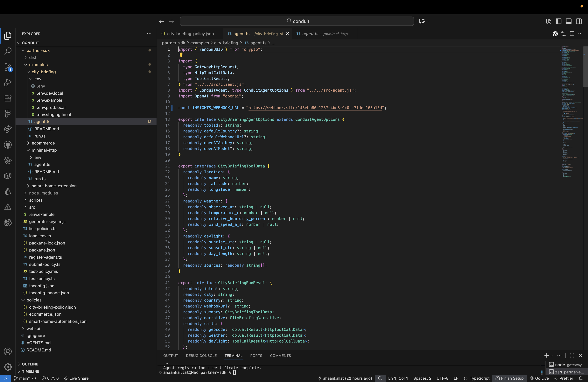The height and width of the screenshot is (382, 588).
Task: Click the conduit command center search box
Action: (x=297, y=21)
